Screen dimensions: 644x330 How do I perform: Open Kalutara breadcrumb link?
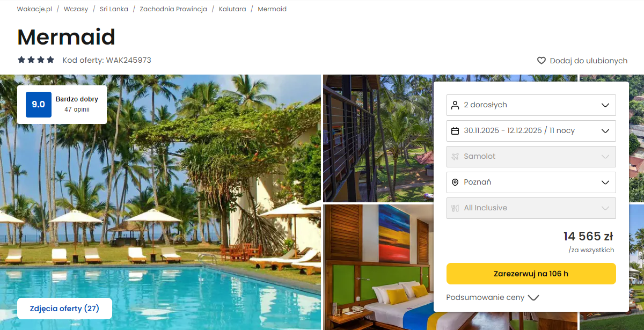(x=232, y=9)
